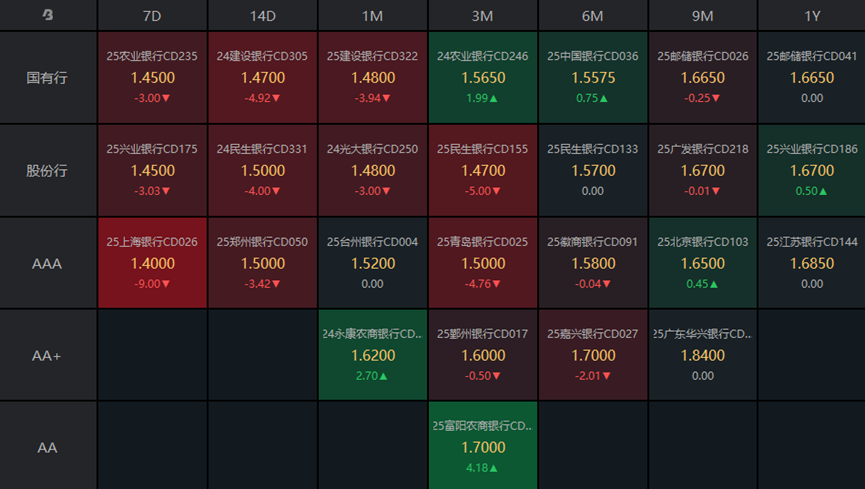
Task: Click the logo icon in top-left corner
Action: [x=48, y=15]
